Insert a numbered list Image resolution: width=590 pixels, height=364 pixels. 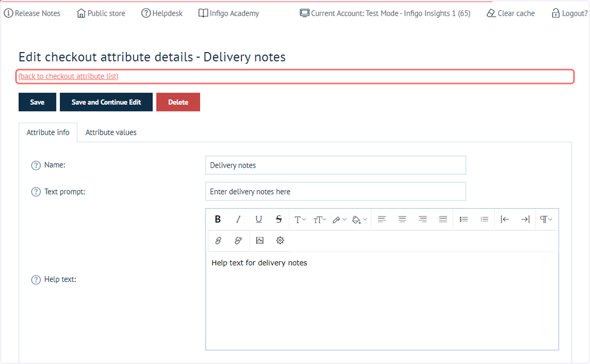click(x=484, y=220)
